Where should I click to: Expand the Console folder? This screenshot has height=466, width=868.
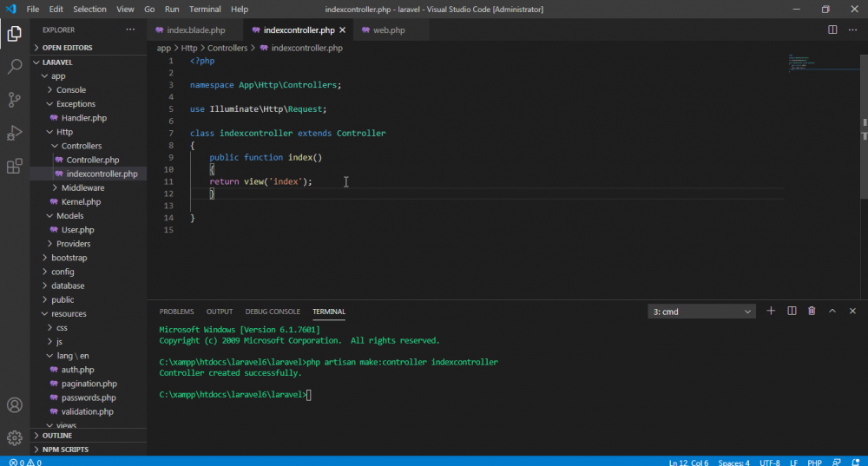(89, 89)
